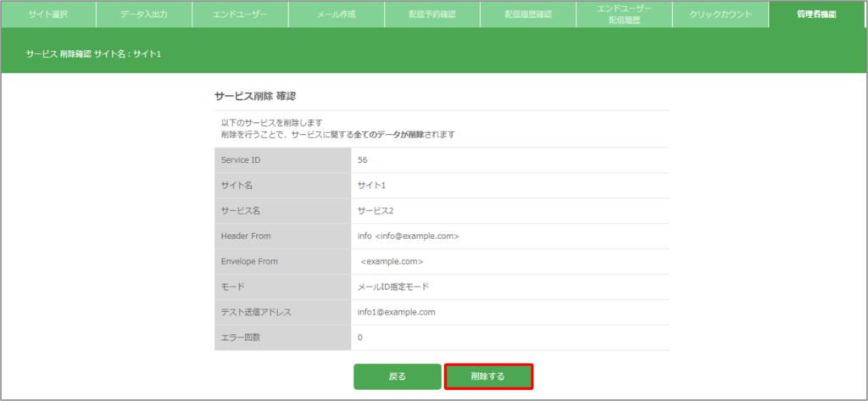
Task: Click the サービス名 value サービス2
Action: [376, 211]
